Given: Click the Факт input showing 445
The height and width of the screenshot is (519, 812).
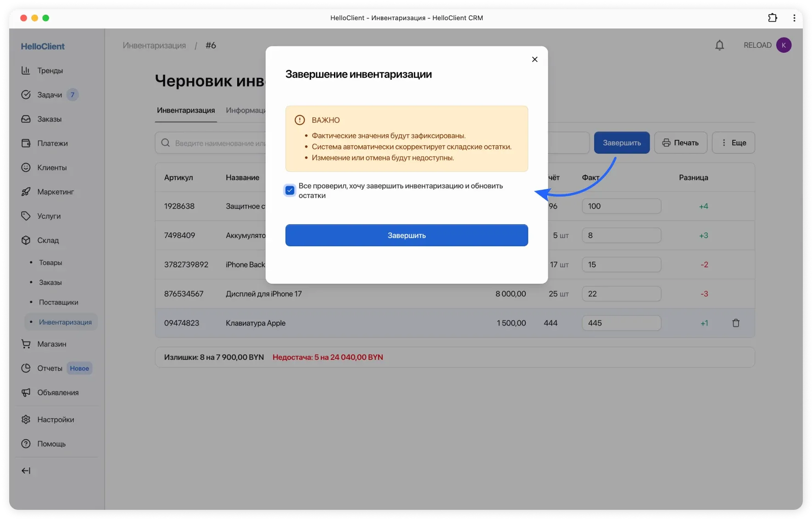Looking at the screenshot, I should (621, 323).
